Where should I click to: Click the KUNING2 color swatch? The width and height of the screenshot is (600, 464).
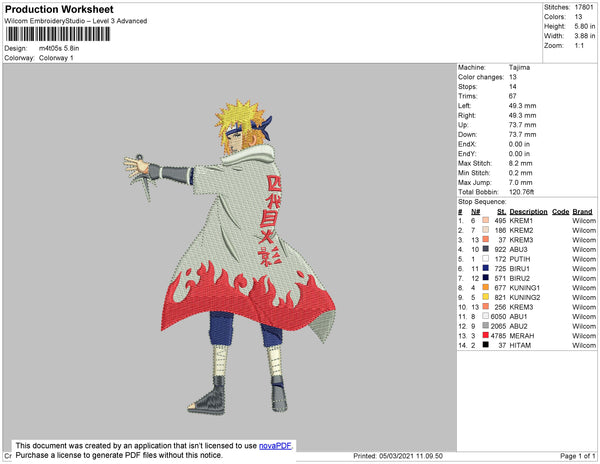(486, 297)
